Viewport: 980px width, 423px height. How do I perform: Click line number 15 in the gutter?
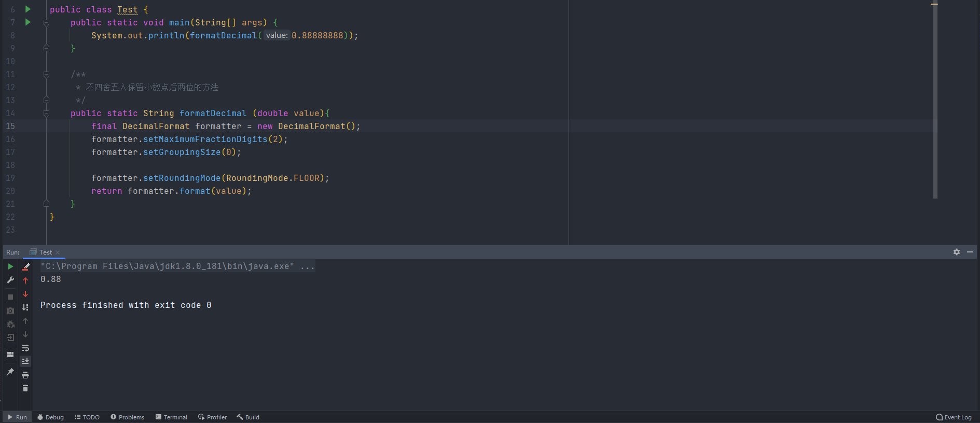pos(10,126)
